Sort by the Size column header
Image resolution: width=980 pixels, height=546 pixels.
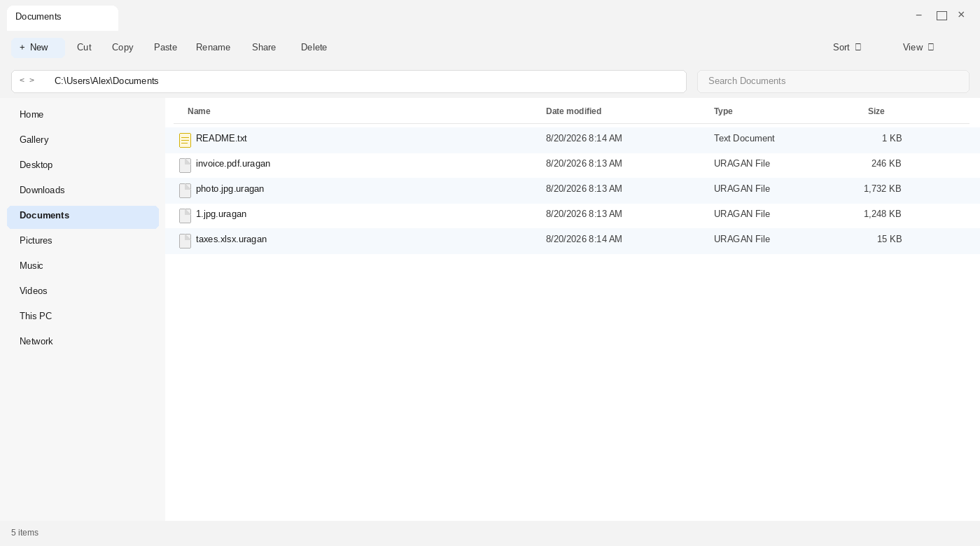click(876, 111)
